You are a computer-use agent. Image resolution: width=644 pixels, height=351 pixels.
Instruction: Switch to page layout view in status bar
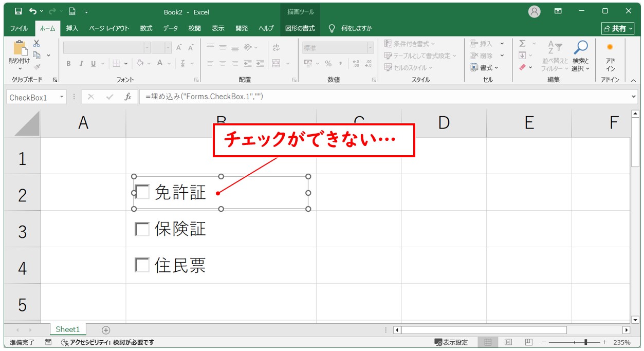508,342
